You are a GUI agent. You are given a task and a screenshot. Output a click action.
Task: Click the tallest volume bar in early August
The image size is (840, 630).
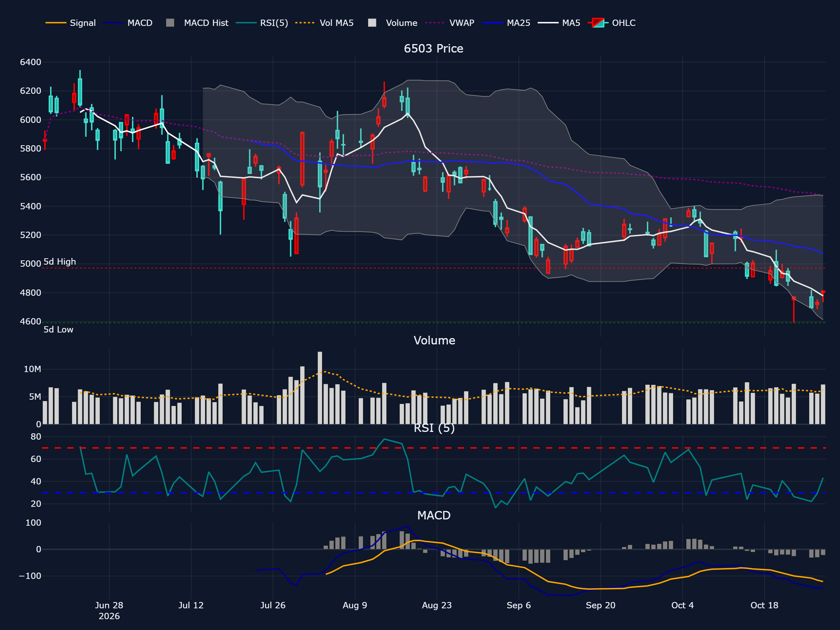[320, 388]
